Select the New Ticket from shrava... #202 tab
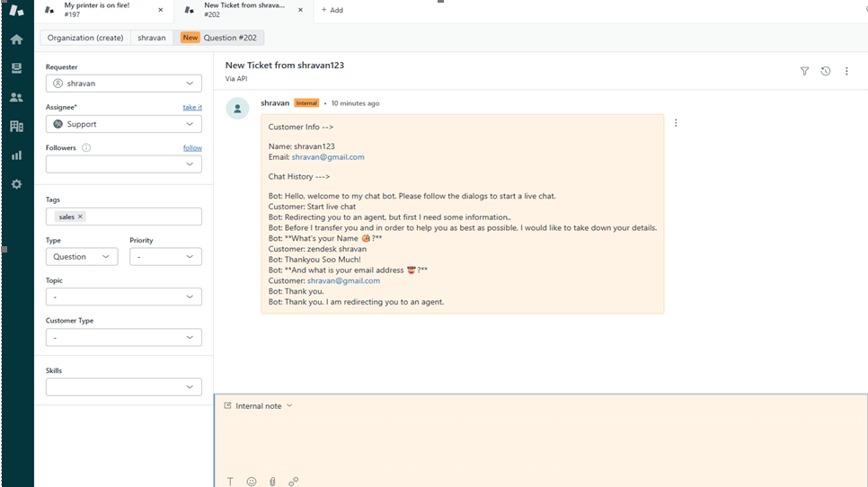 [242, 10]
